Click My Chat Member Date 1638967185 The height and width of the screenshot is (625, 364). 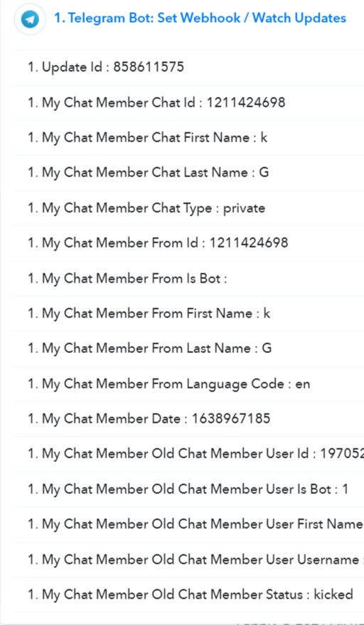coord(189,419)
